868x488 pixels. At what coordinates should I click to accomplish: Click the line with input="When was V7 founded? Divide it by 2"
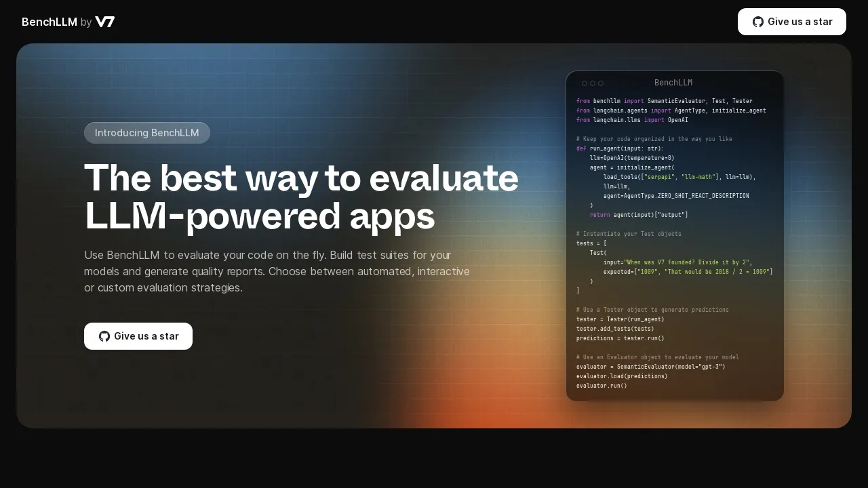(678, 262)
